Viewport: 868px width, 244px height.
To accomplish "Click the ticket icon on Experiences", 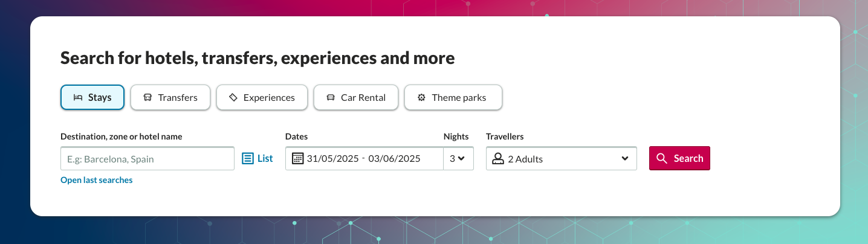I will coord(233,98).
